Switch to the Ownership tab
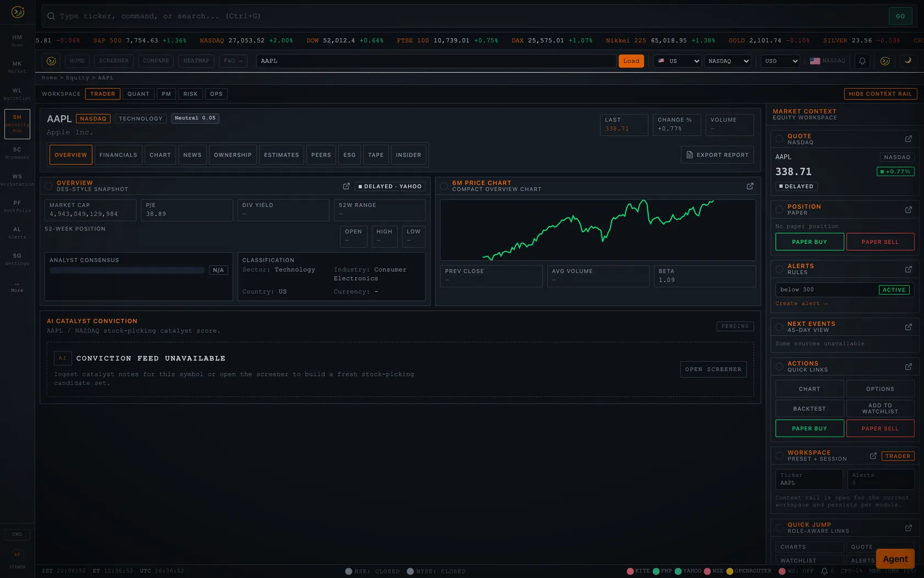 [x=233, y=155]
